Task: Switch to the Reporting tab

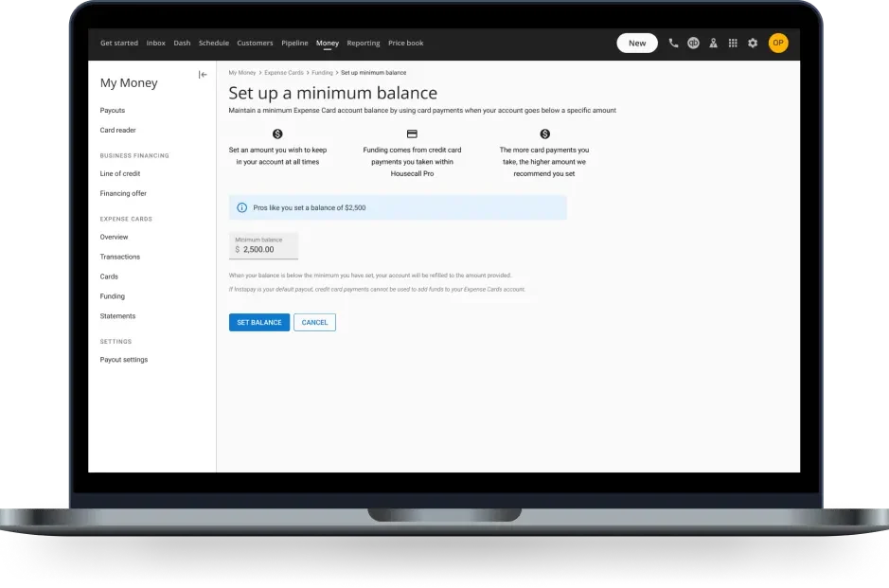Action: (363, 43)
